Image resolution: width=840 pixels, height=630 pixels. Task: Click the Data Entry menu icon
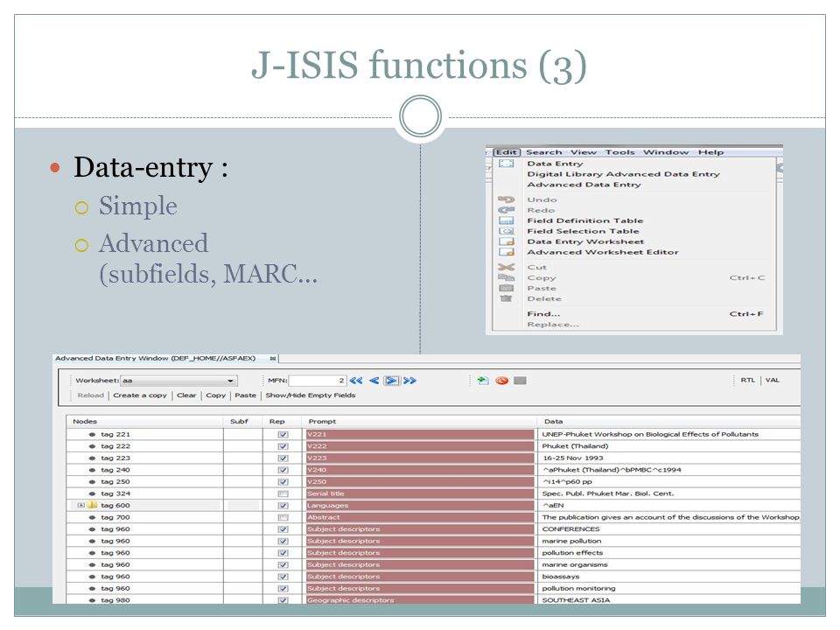(507, 164)
